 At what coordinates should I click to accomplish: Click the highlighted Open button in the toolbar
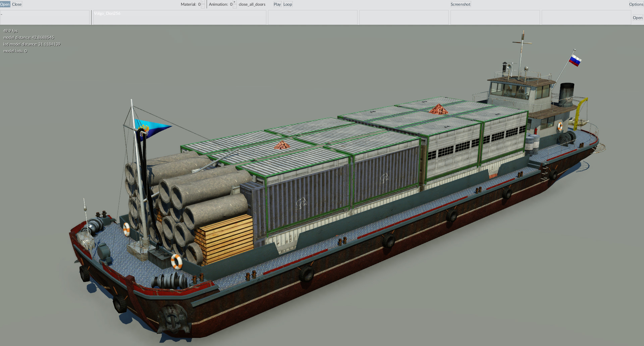[5, 4]
